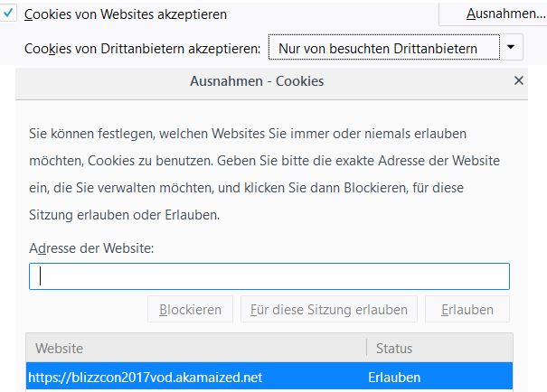Click divider between Website and Status headers
Screen dimensions: 547x392
(x=366, y=348)
